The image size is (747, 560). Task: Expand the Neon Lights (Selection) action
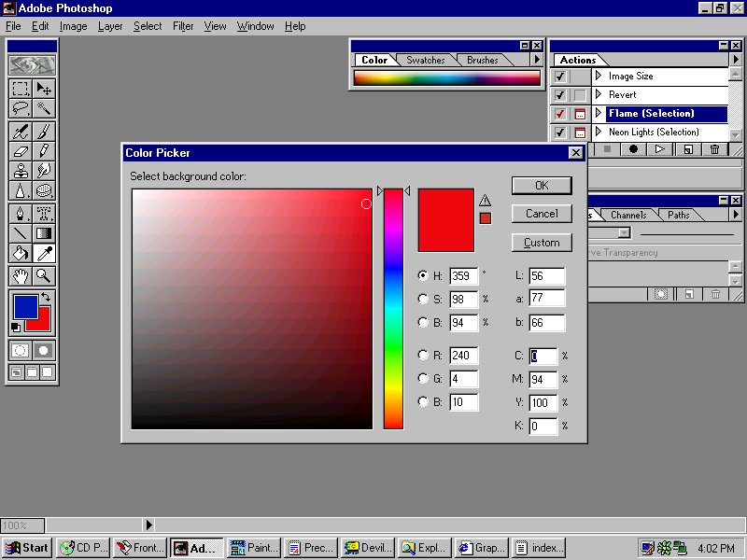click(x=599, y=132)
